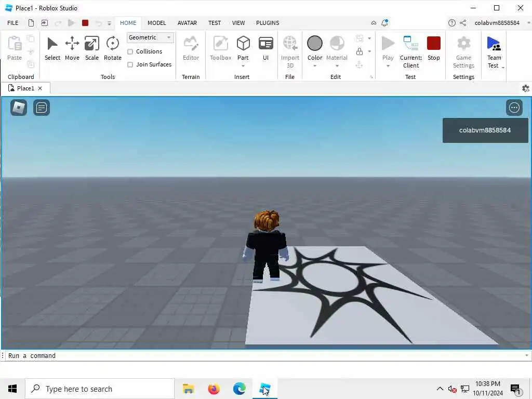Image resolution: width=532 pixels, height=399 pixels.
Task: Choose the Scale tool
Action: (91, 48)
